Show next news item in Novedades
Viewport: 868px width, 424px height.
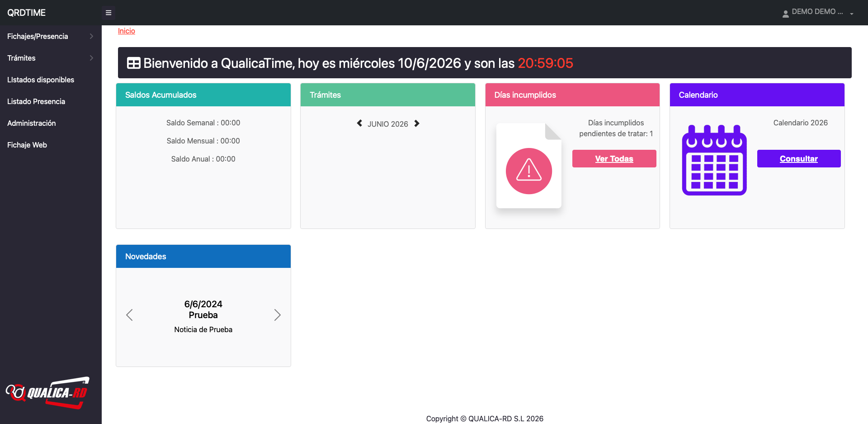(278, 315)
